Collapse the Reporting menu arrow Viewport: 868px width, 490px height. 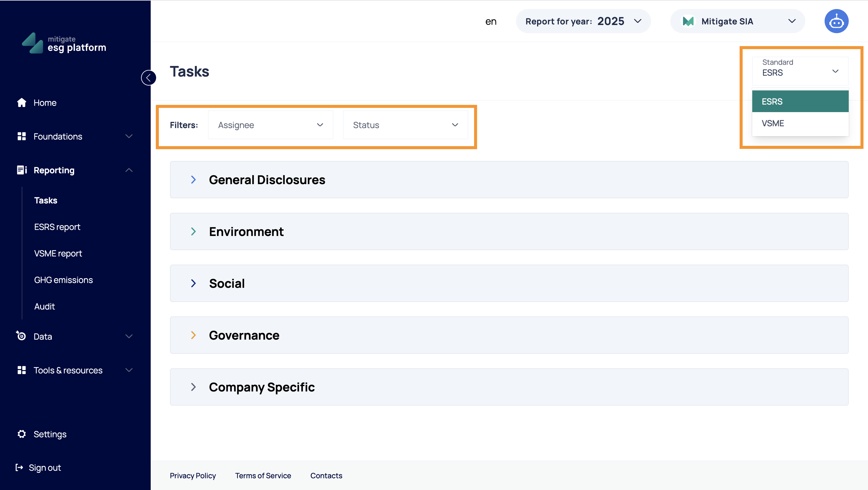[x=129, y=170]
